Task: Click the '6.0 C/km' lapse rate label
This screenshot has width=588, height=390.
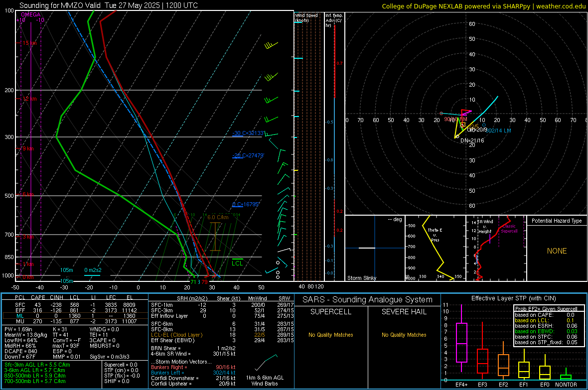Action: 218,217
